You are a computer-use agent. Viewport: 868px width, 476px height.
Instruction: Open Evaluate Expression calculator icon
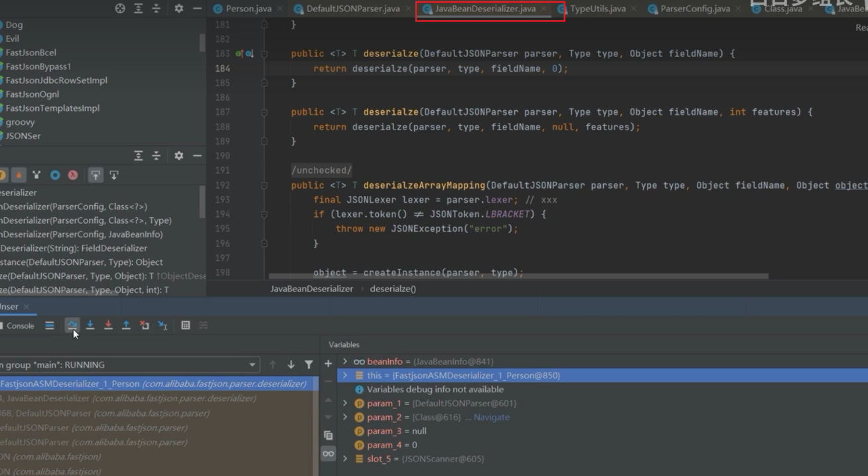[186, 325]
